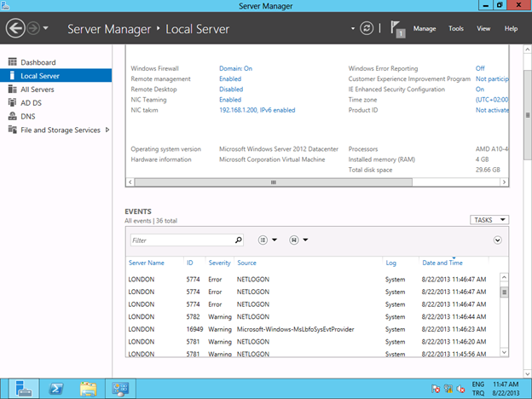Select the event row with ID 5782

pyautogui.click(x=312, y=316)
